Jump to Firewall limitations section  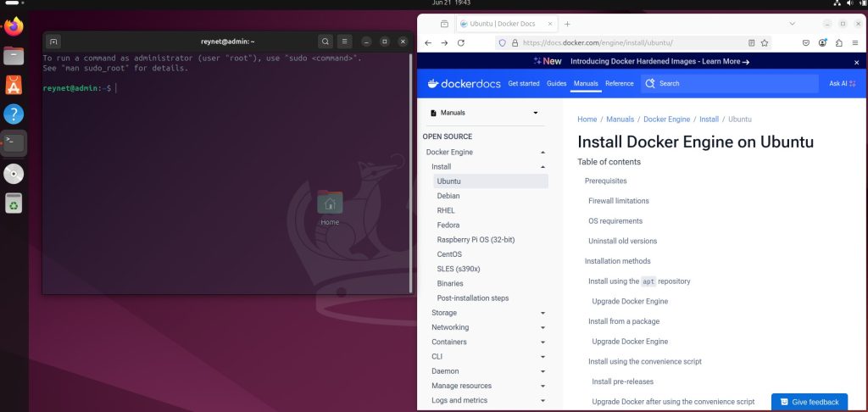pyautogui.click(x=618, y=201)
